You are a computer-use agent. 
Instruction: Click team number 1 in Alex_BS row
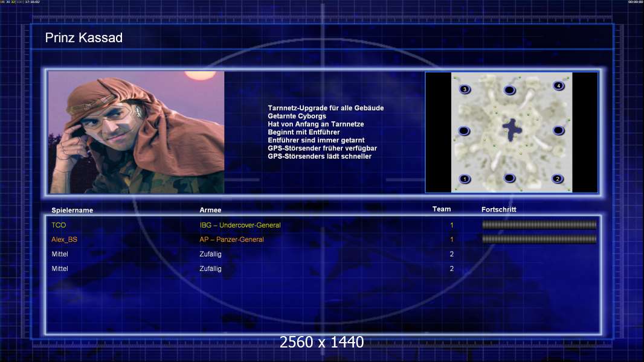(452, 240)
